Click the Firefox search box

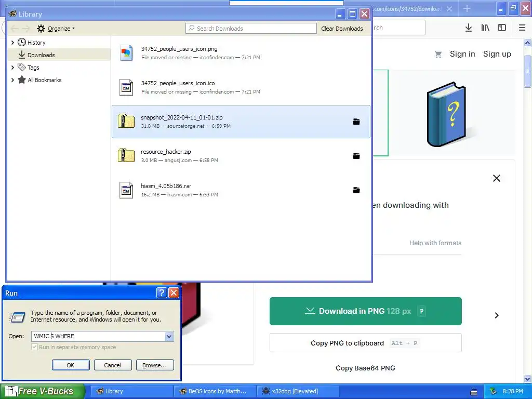tap(399, 28)
